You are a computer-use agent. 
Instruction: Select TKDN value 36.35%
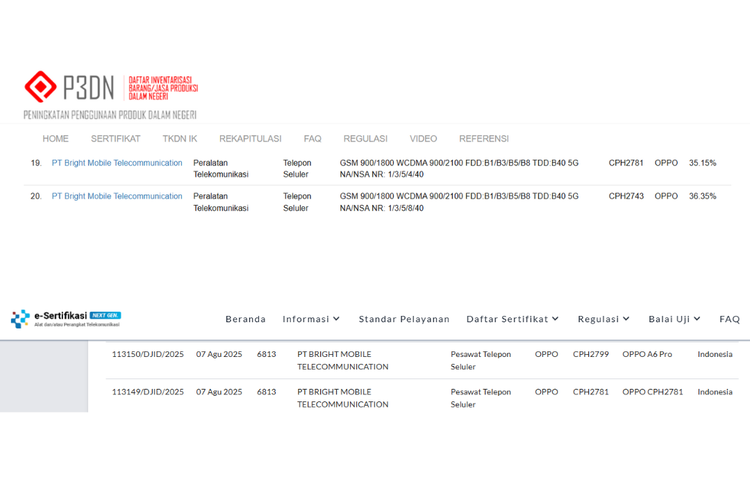pyautogui.click(x=702, y=196)
